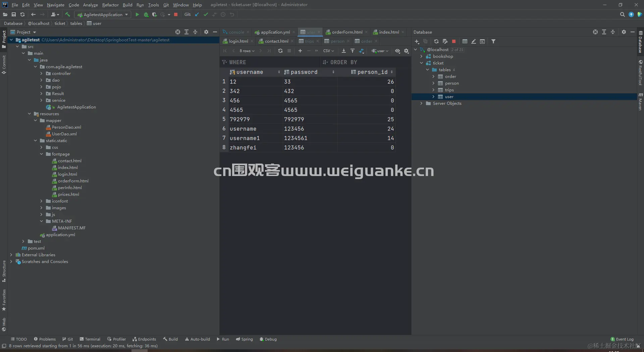The image size is (644, 352).
Task: Open Database panel gear settings
Action: pyautogui.click(x=624, y=32)
